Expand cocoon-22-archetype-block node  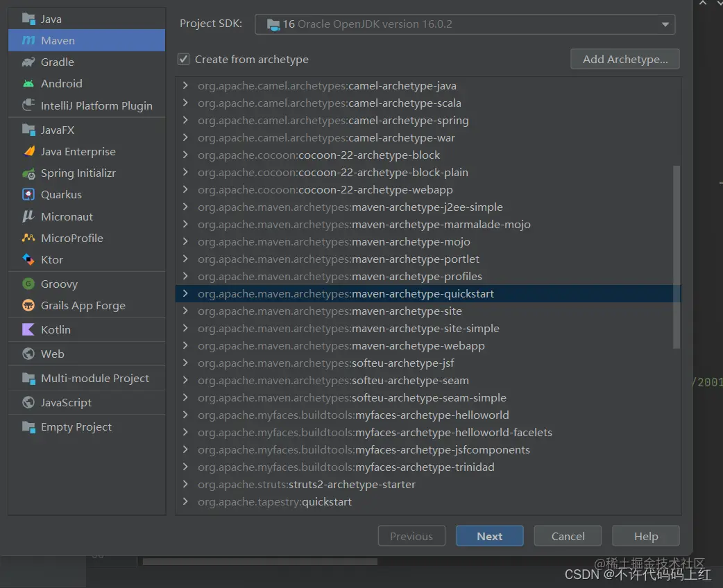coord(185,155)
